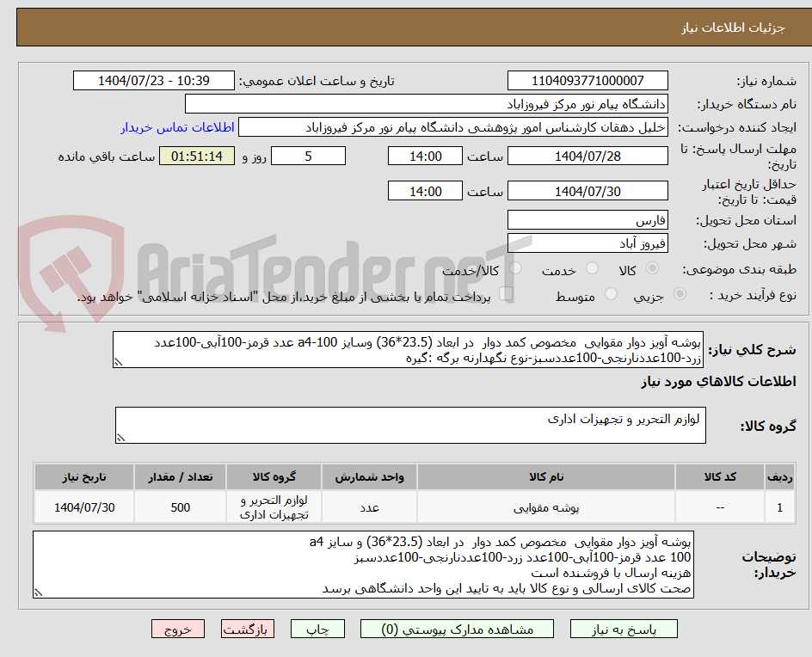Click the unit cell عدد
812x657 pixels.
pos(369,507)
